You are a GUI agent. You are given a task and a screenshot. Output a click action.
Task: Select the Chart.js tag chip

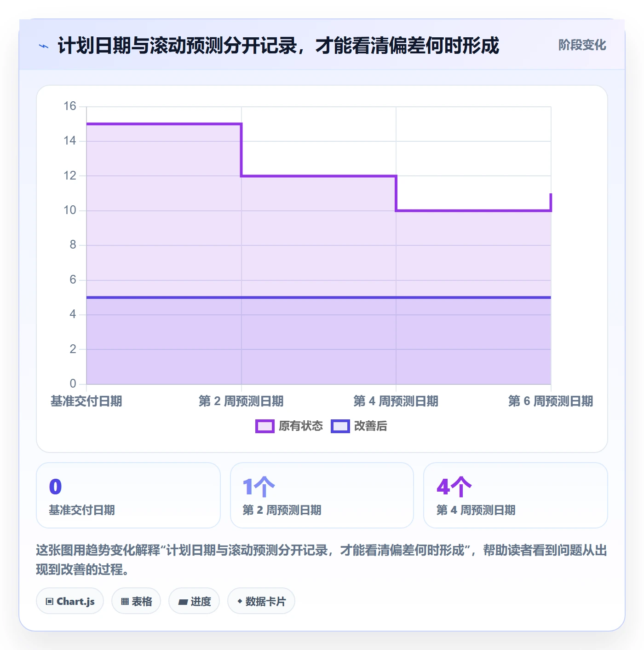[70, 601]
